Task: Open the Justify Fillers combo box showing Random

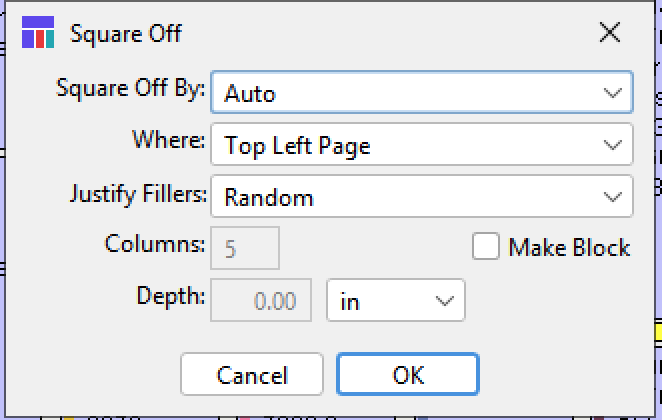Action: click(x=421, y=197)
